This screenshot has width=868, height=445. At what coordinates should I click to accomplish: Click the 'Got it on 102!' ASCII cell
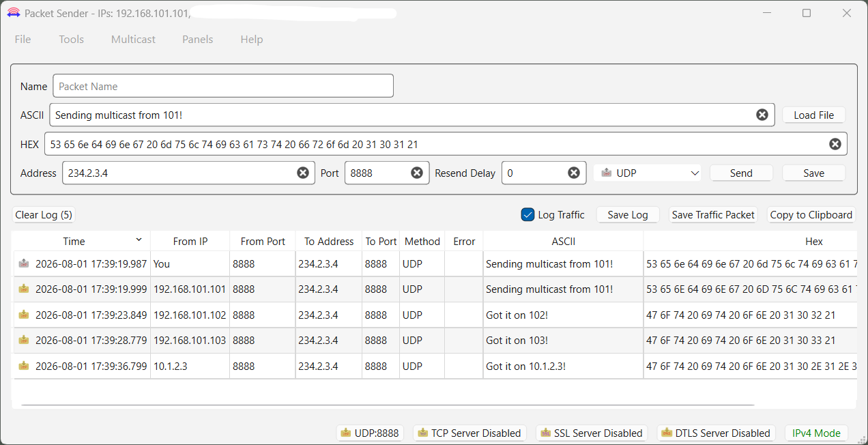564,315
